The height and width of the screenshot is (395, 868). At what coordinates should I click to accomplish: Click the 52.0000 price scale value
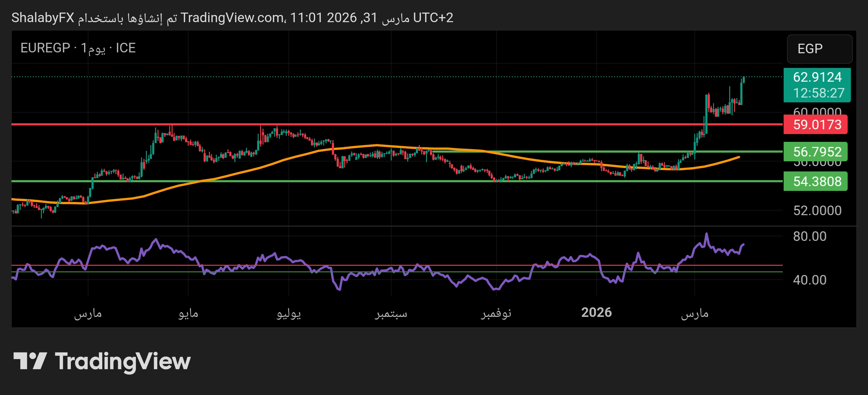[817, 210]
